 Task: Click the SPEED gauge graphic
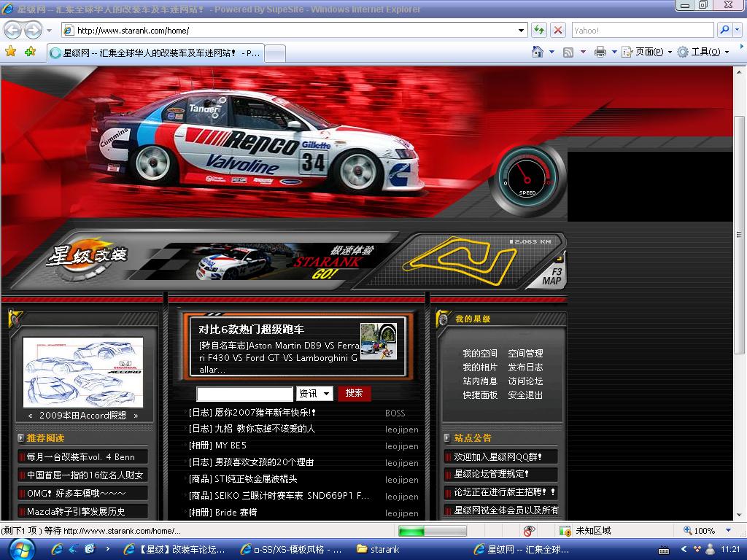click(x=527, y=179)
